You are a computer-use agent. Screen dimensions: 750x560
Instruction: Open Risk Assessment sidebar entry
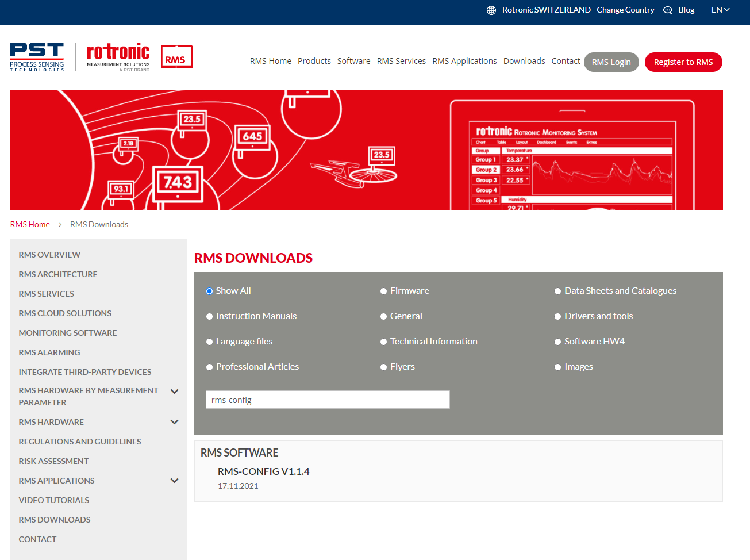[x=53, y=461]
